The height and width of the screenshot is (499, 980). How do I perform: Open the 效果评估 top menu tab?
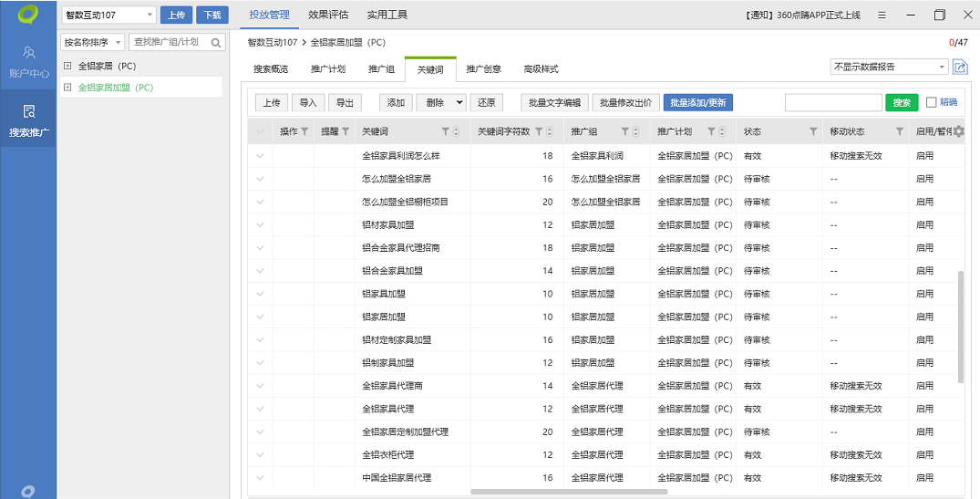(328, 15)
